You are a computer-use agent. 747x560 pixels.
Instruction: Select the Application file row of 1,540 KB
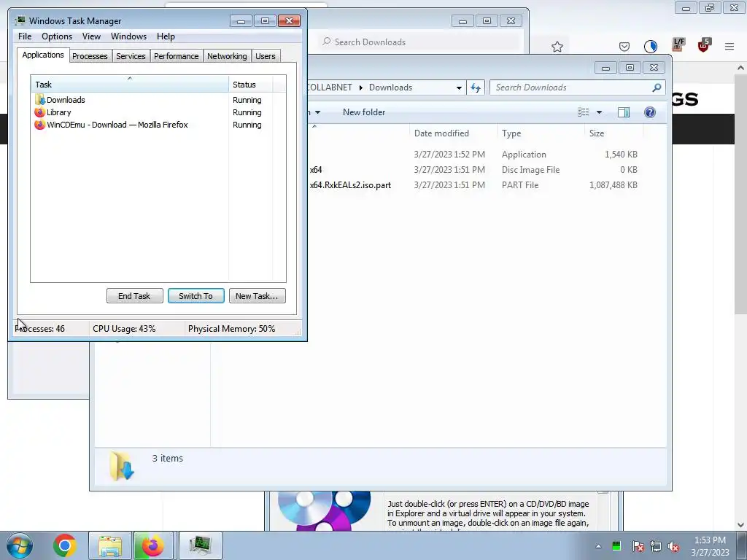pos(474,155)
